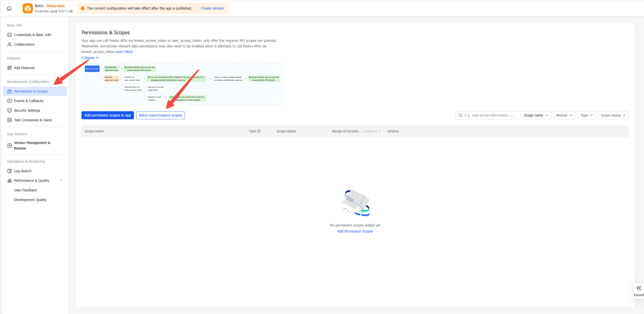Open Log Search page
This screenshot has width=644, height=314.
tap(35, 171)
